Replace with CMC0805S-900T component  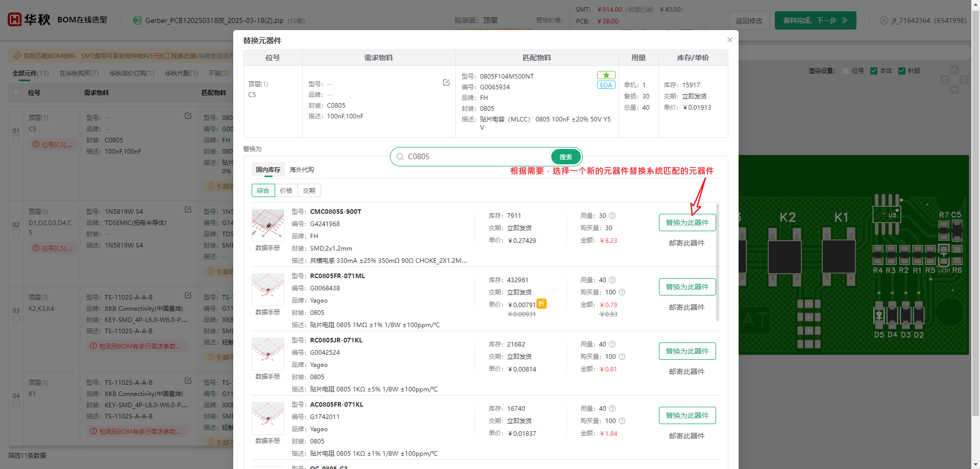point(687,223)
